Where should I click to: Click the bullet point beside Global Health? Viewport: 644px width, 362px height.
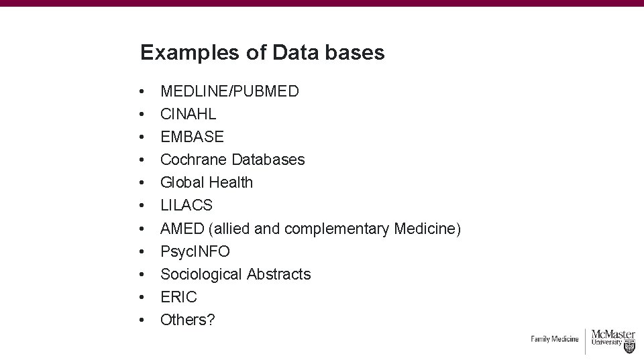(x=143, y=182)
